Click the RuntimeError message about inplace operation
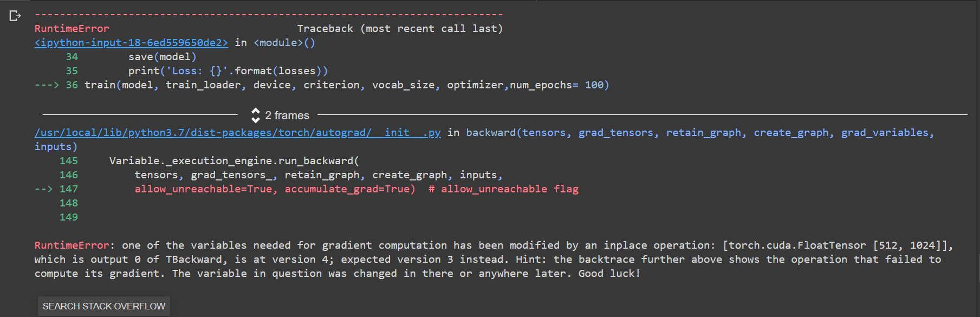Image resolution: width=980 pixels, height=317 pixels. 493,260
